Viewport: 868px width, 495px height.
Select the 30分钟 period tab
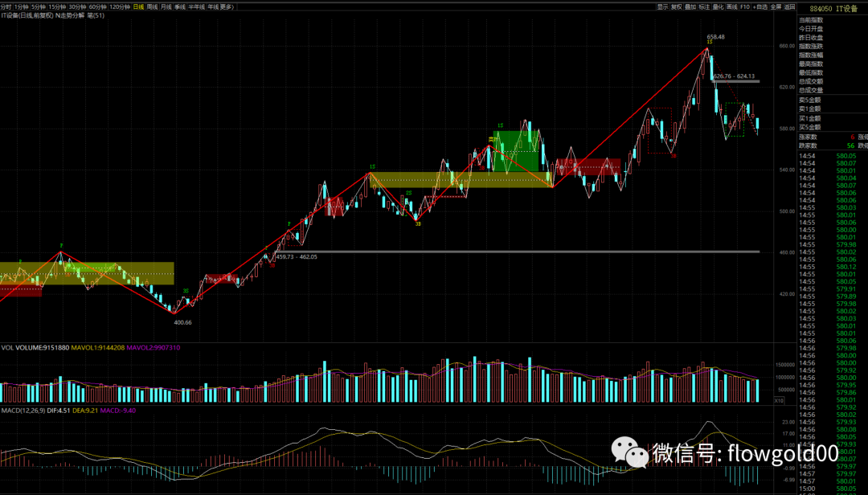77,7
